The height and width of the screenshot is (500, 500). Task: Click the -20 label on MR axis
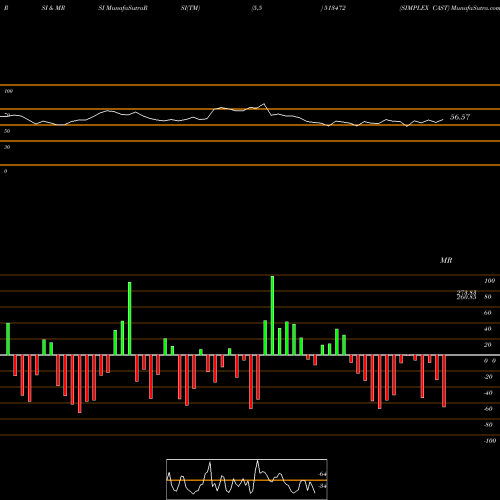[x=488, y=377]
